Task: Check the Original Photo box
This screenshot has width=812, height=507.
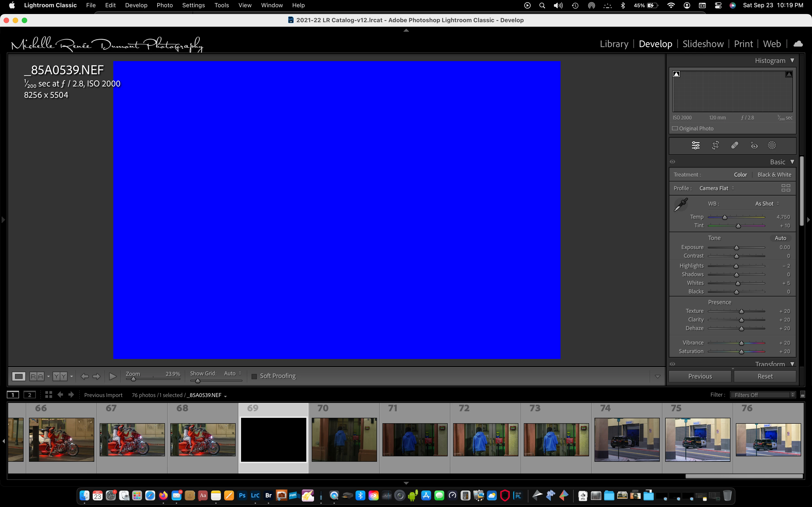Action: point(675,128)
